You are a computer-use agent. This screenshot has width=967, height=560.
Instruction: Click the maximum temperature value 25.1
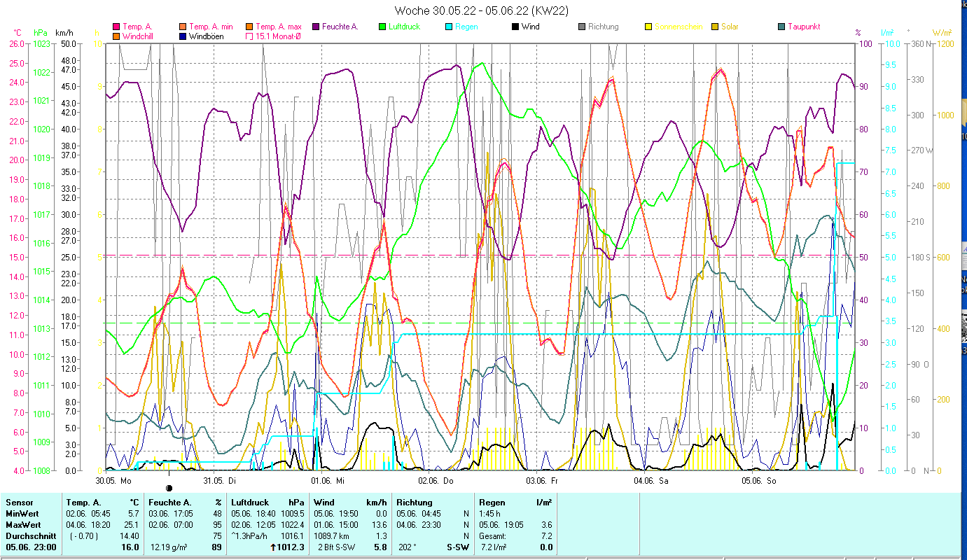point(131,525)
